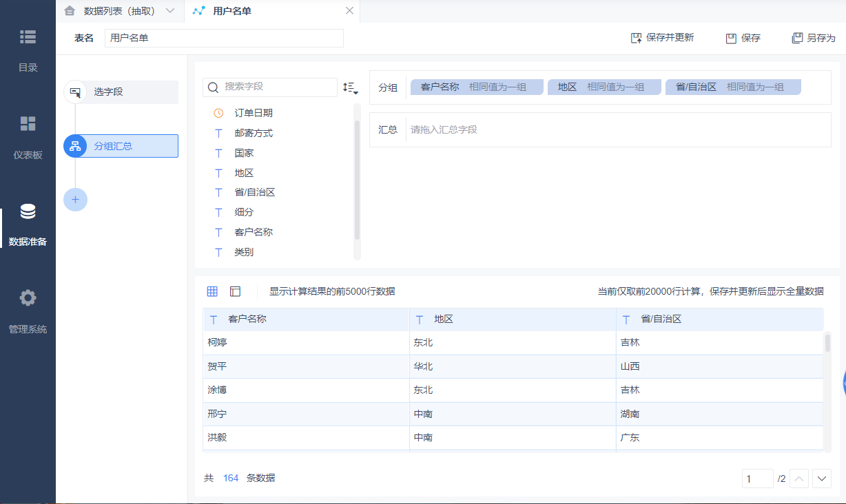The height and width of the screenshot is (504, 846).
Task: Click the 分组汇总 step icon
Action: (75, 146)
